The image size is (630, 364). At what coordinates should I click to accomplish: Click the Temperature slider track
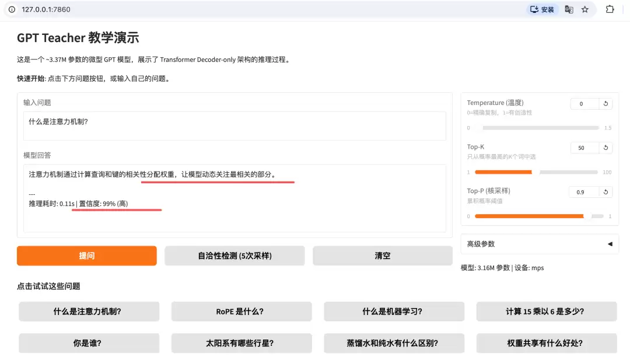point(538,128)
